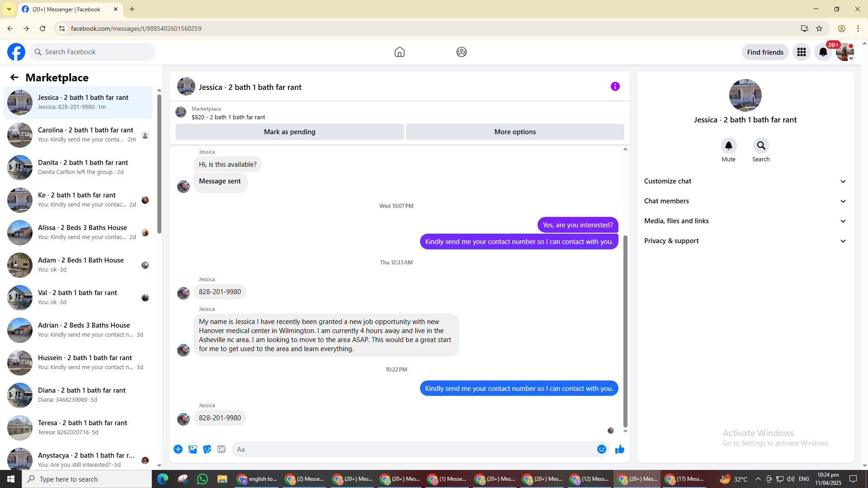The height and width of the screenshot is (488, 868).
Task: Open the emoji picker
Action: coord(602,449)
